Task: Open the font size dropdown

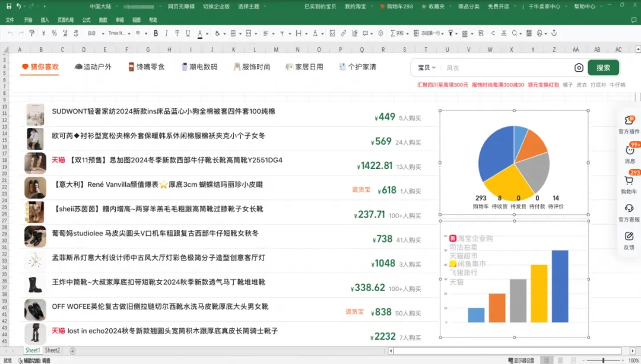Action: [147, 34]
